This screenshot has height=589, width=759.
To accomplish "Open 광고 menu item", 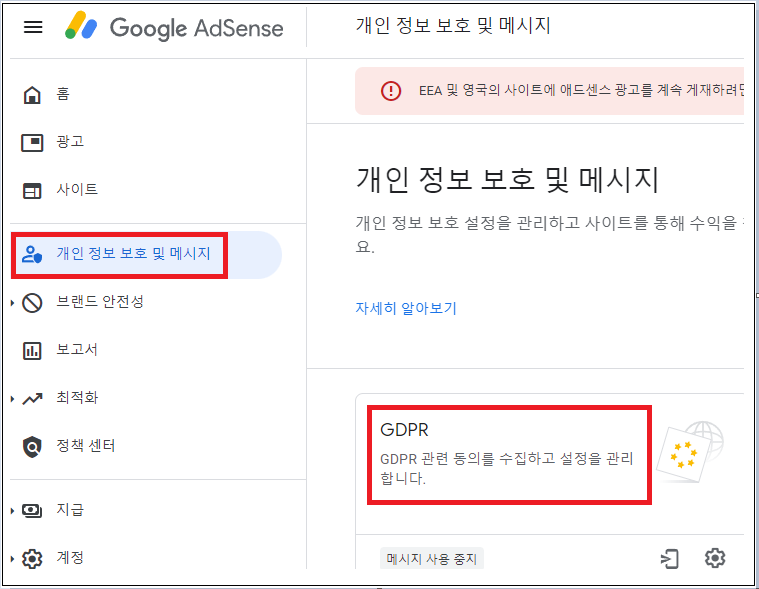I will tap(70, 142).
